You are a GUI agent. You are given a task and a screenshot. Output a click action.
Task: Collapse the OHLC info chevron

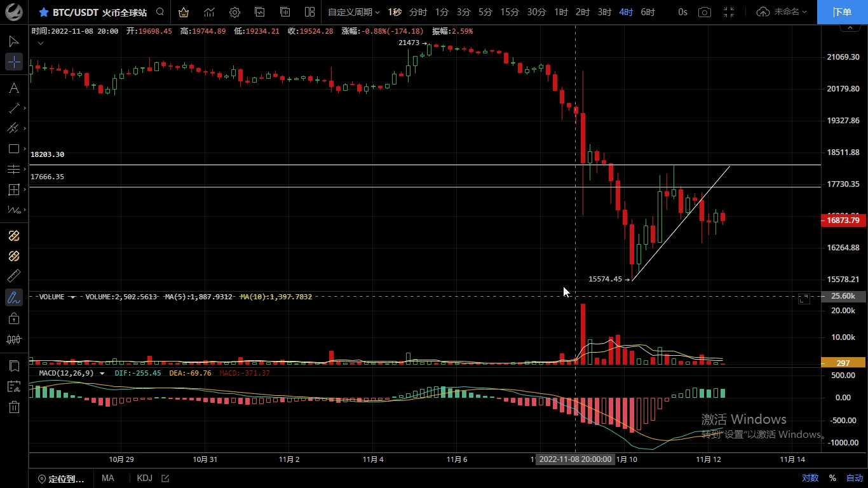(x=41, y=43)
